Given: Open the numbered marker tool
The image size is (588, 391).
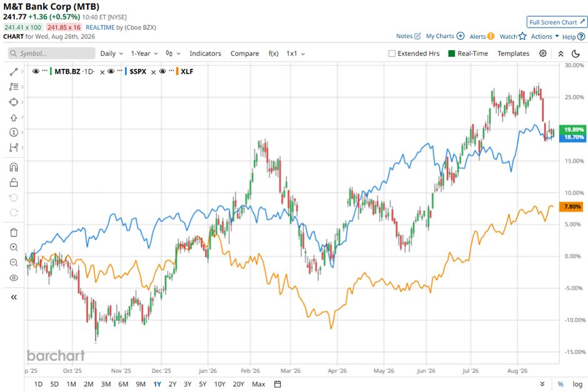Looking at the screenshot, I should tap(14, 133).
